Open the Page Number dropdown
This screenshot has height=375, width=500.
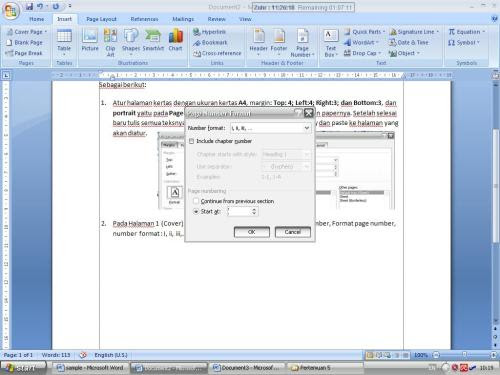pyautogui.click(x=302, y=43)
